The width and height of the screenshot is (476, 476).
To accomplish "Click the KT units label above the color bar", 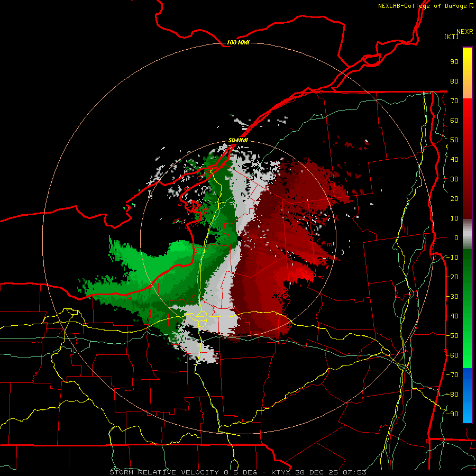I will [x=452, y=36].
